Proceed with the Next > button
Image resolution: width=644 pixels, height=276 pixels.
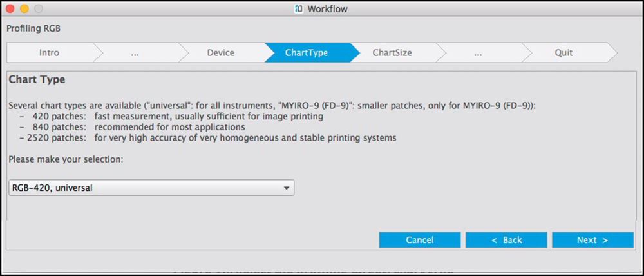point(592,240)
